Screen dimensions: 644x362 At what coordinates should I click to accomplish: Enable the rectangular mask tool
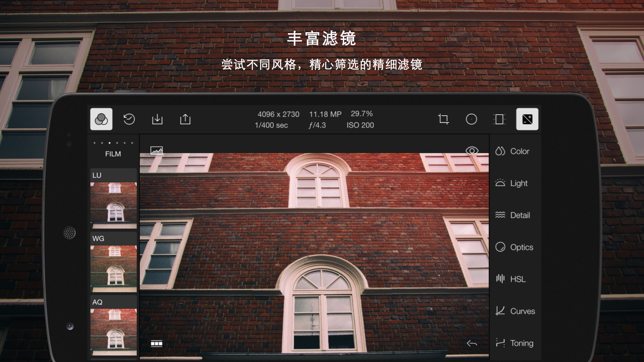(x=499, y=119)
